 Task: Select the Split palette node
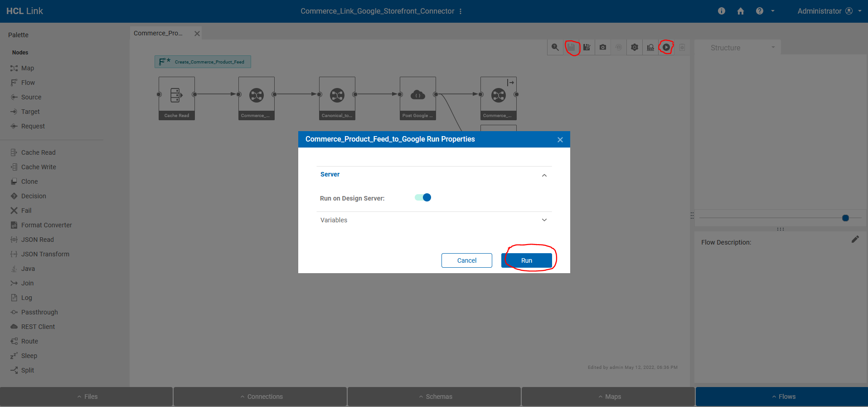(x=22, y=370)
